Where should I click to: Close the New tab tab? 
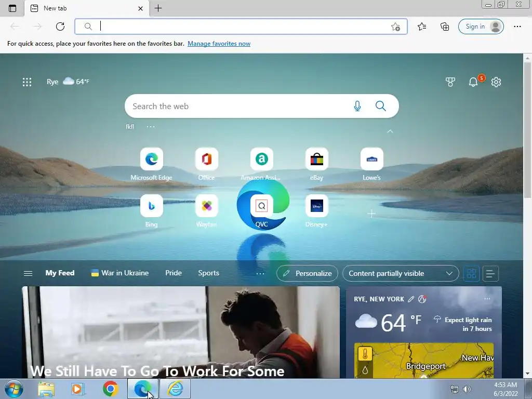click(140, 8)
